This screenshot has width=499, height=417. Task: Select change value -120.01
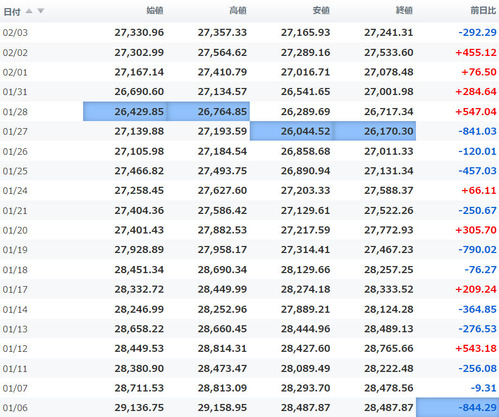(x=478, y=151)
